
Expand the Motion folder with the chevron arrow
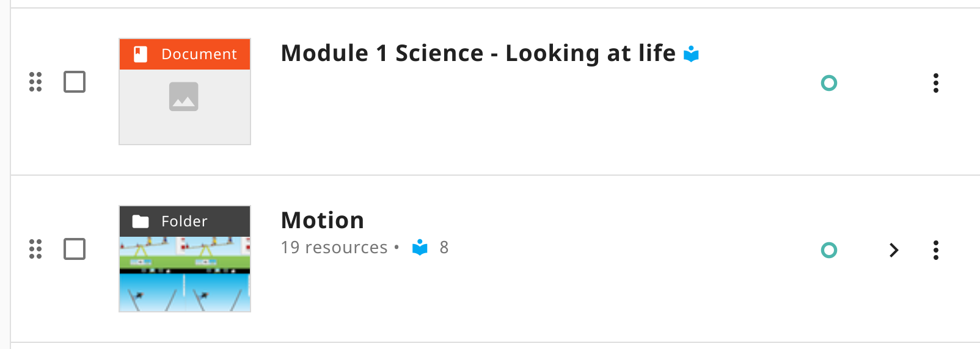point(894,250)
